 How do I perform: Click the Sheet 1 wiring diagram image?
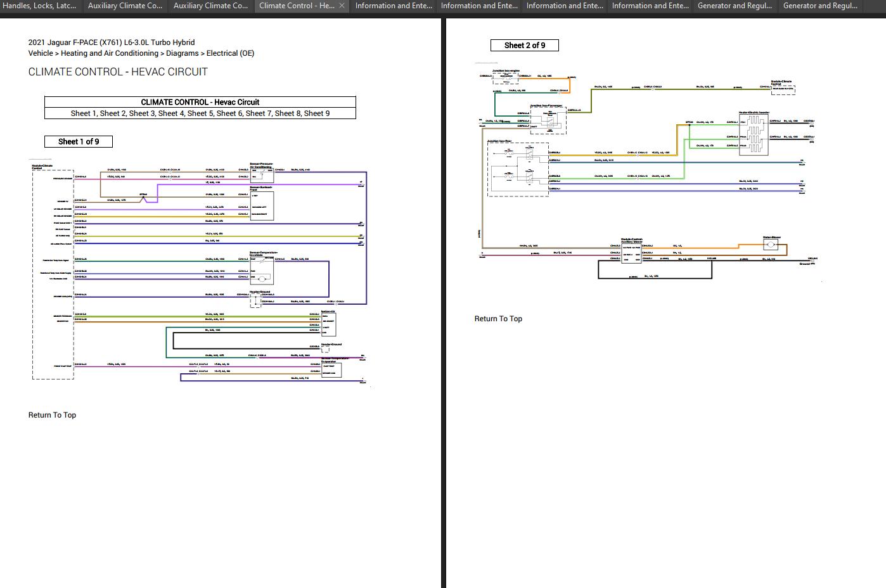pos(199,272)
